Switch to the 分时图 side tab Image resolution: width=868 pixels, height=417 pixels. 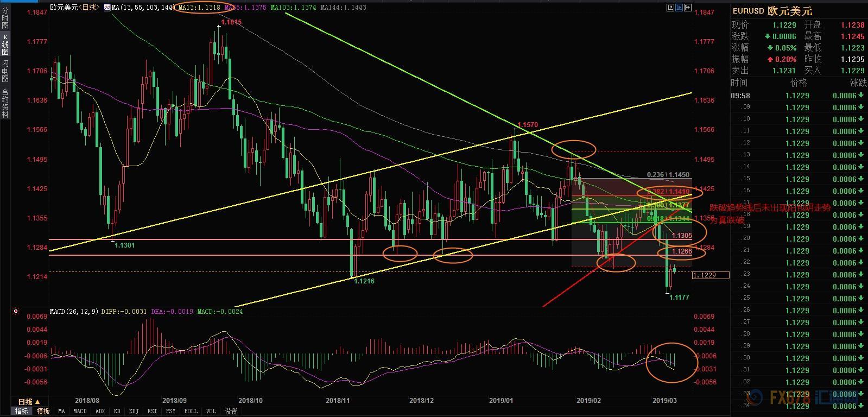(x=5, y=17)
